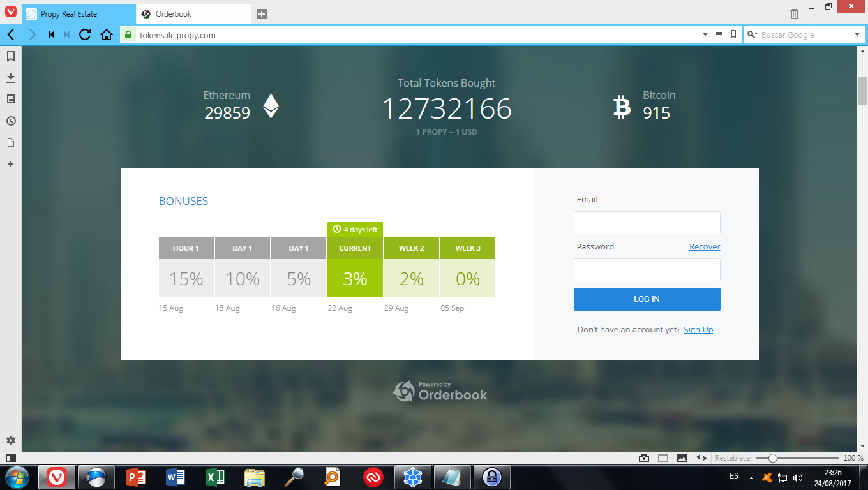Open PowerPoint from the taskbar
The image size is (868, 490).
137,477
